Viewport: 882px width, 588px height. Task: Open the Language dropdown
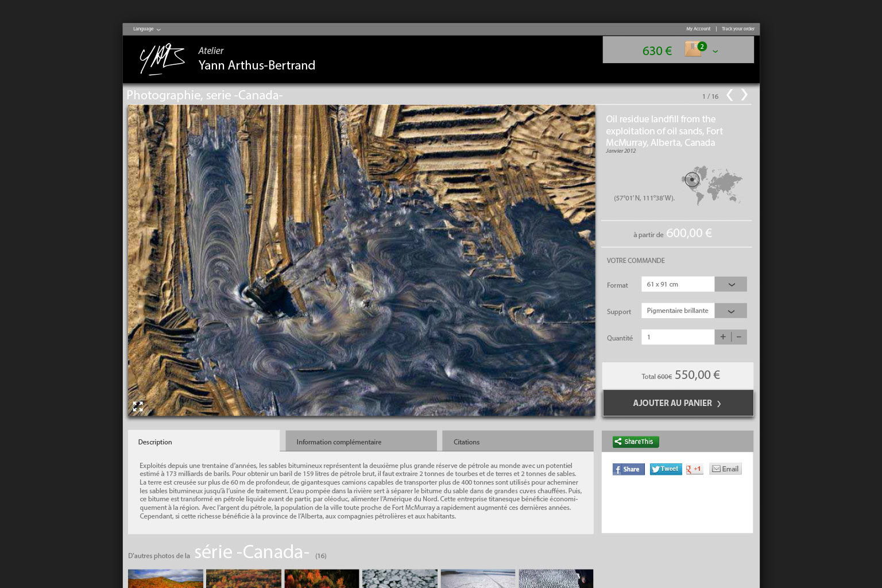[146, 29]
